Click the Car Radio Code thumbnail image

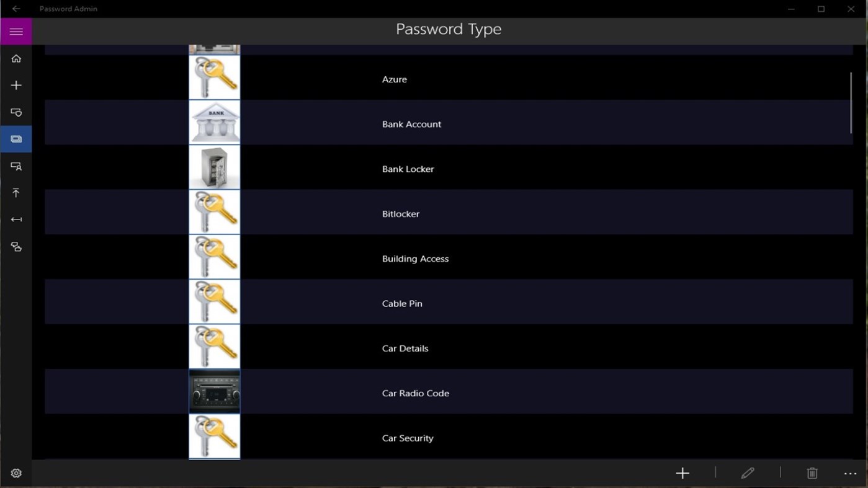(214, 391)
